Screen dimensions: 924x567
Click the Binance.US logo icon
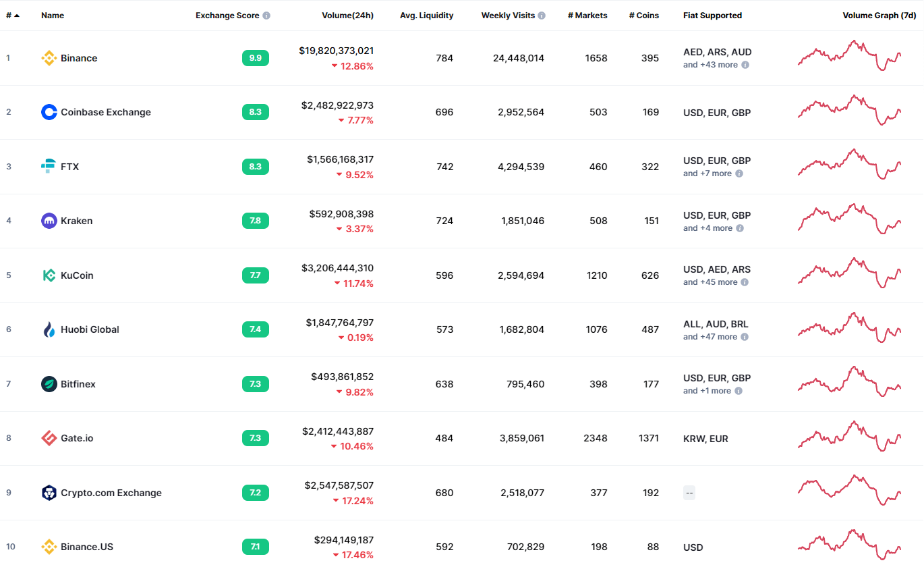[x=49, y=547]
